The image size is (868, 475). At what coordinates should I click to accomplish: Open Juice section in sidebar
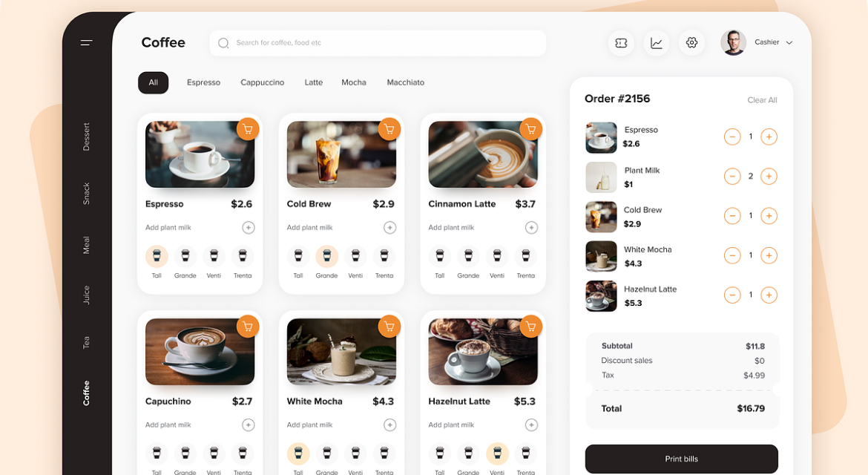point(86,295)
